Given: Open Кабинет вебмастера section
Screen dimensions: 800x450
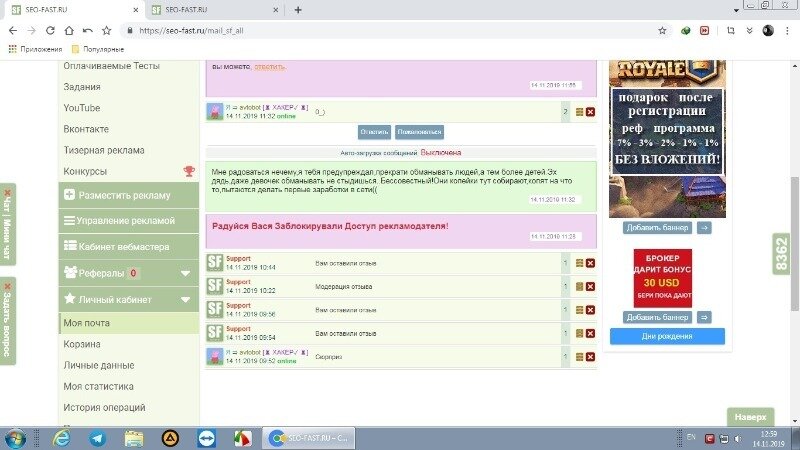Looking at the screenshot, I should click(x=129, y=246).
